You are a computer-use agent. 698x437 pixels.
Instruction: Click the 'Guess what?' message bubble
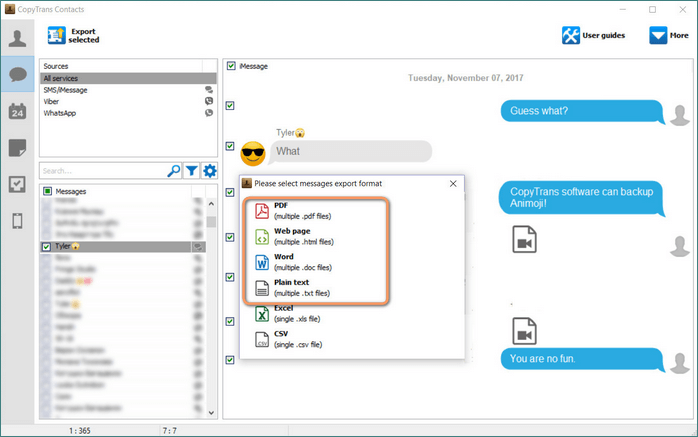tap(581, 111)
